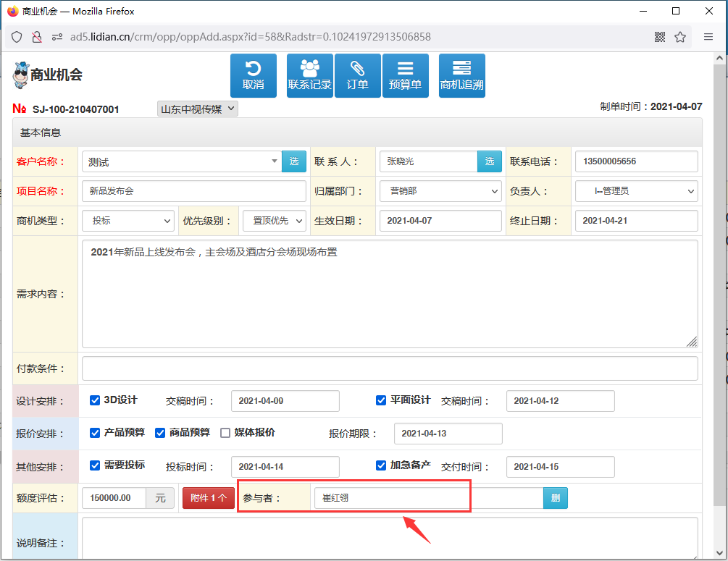Open the Firefox hamburger menu
This screenshot has height=561, width=728.
click(708, 37)
